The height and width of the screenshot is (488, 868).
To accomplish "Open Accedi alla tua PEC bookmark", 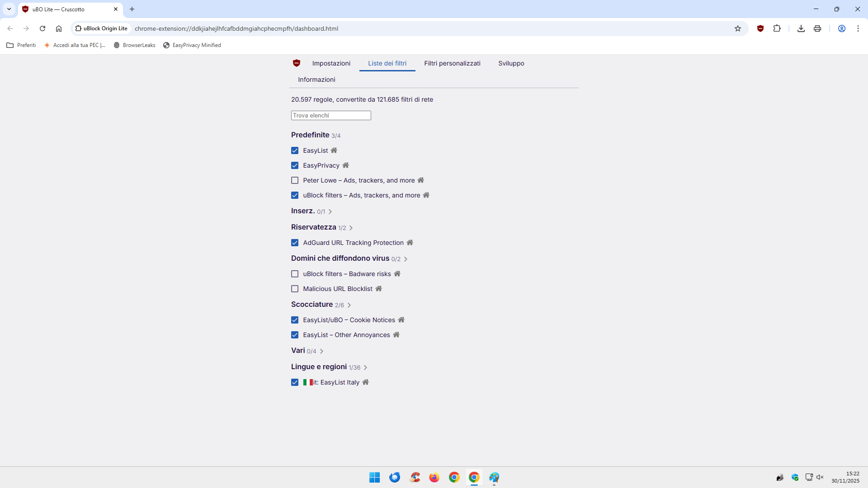I will [75, 45].
